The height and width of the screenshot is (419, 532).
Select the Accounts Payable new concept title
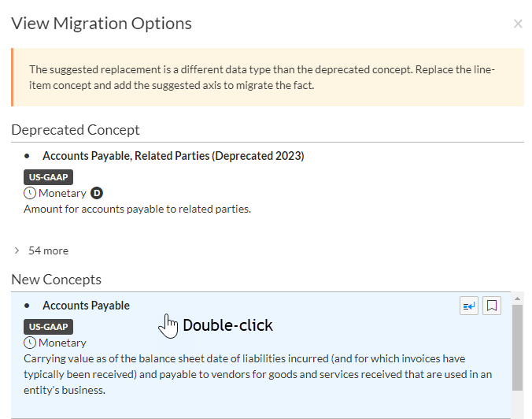[x=86, y=306]
